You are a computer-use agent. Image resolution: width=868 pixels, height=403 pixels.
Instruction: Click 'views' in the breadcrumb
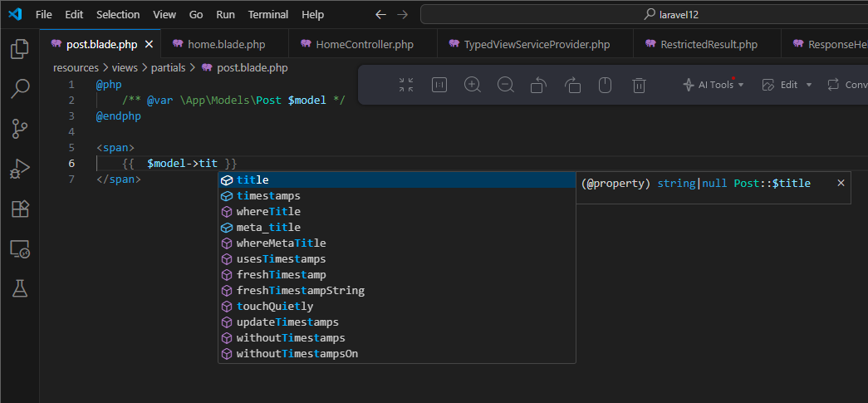[125, 68]
